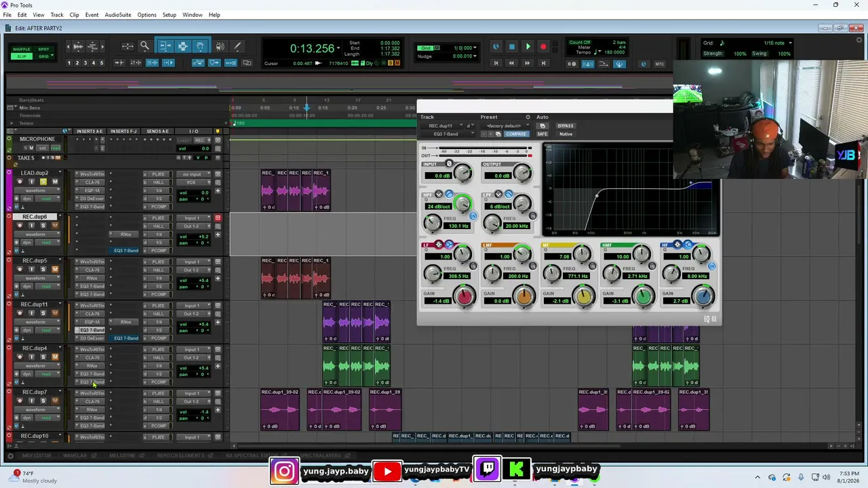Screen dimensions: 868x488
Task: Select Slip edit mode
Action: pos(21,56)
